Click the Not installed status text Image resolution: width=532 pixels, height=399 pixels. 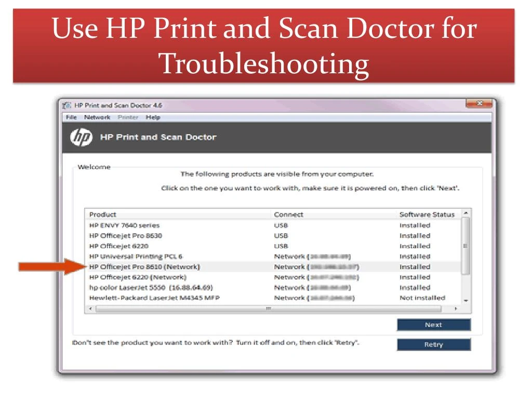pos(422,298)
